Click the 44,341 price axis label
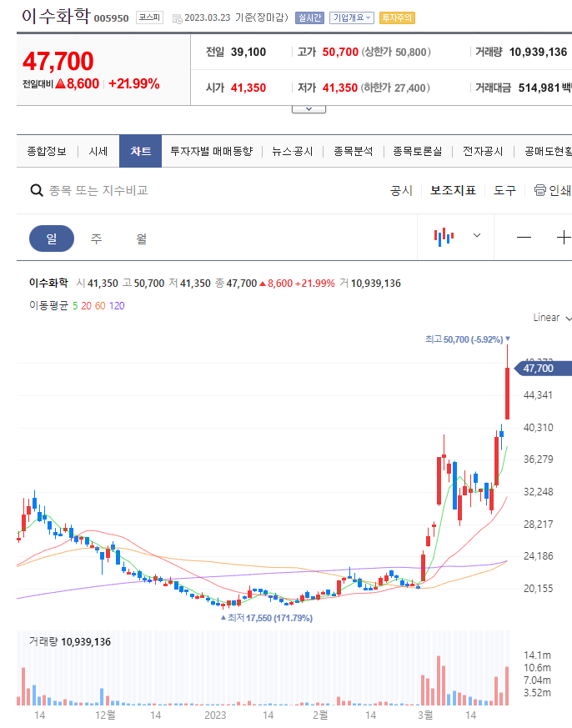The height and width of the screenshot is (728, 572). click(x=538, y=395)
